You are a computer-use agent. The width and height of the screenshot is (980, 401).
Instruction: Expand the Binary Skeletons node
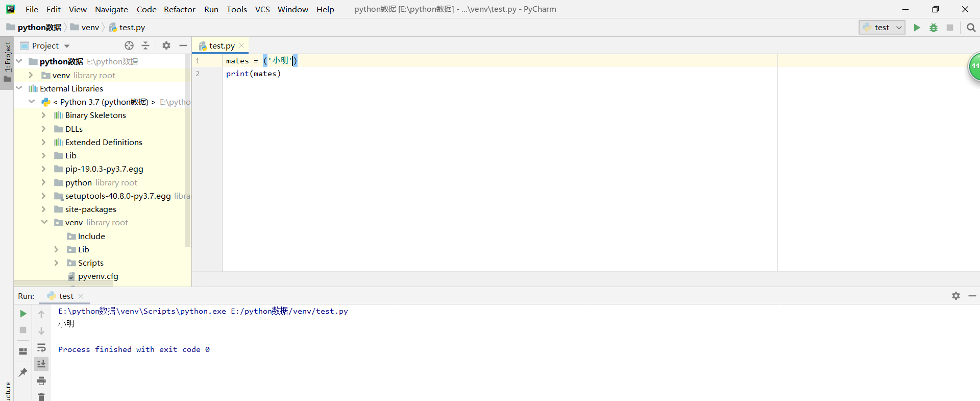(x=44, y=115)
